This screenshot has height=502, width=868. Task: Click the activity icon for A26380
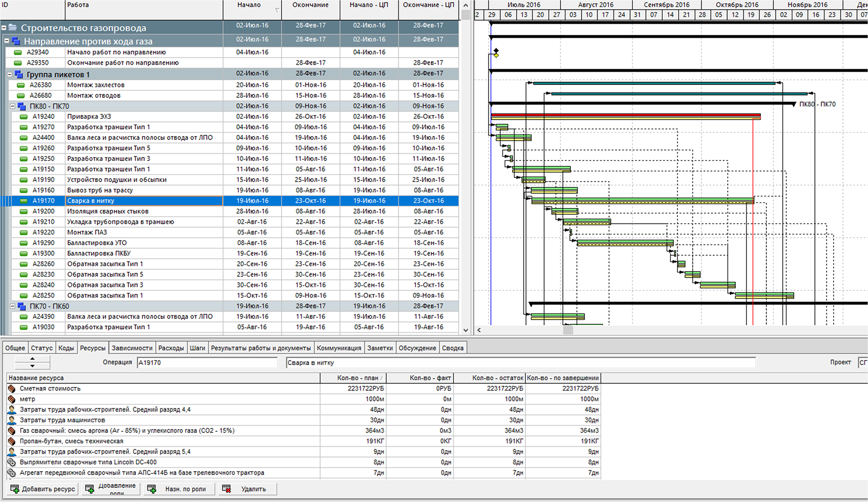point(20,85)
